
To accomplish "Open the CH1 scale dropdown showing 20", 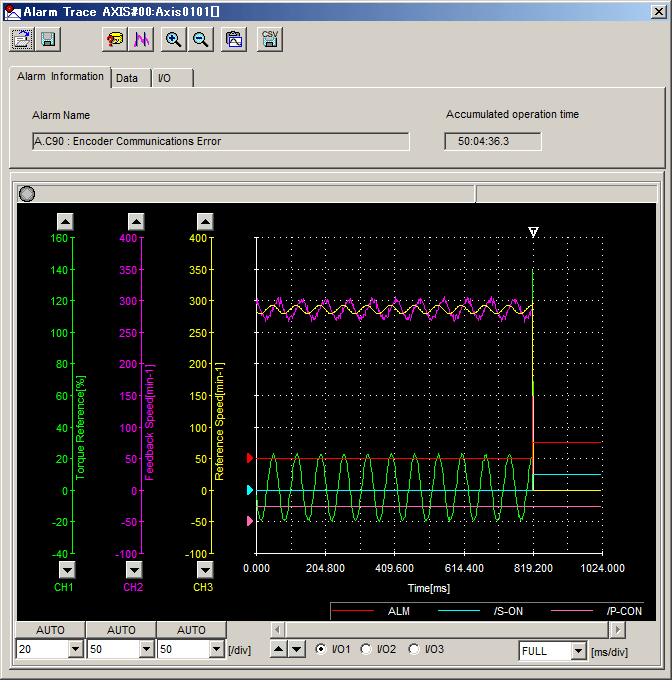I will (x=75, y=650).
